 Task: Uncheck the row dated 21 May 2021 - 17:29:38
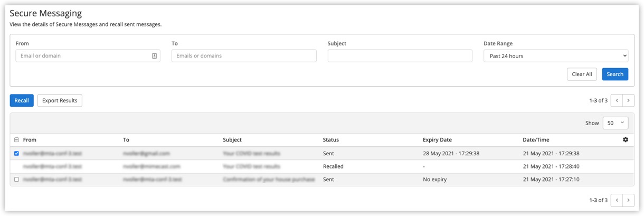coord(16,154)
